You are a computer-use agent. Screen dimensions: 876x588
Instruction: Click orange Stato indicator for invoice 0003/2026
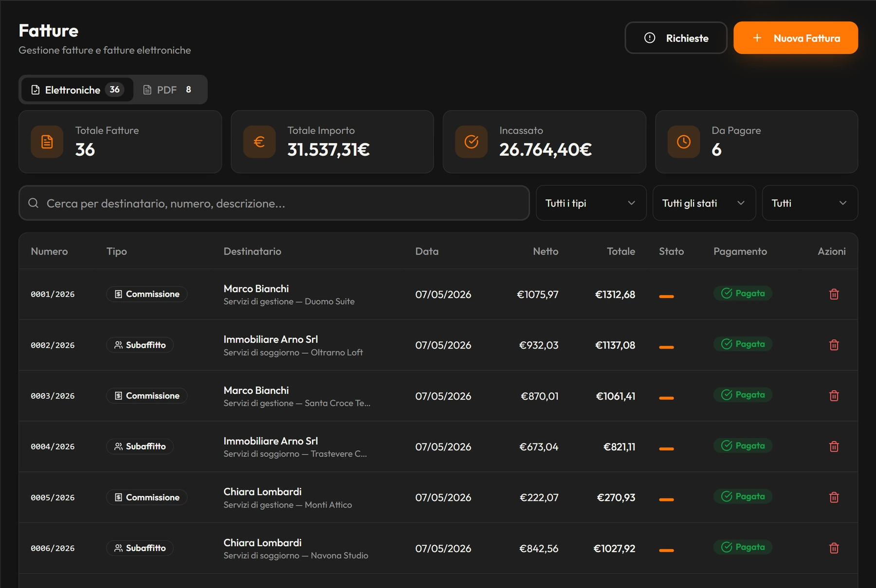click(666, 398)
